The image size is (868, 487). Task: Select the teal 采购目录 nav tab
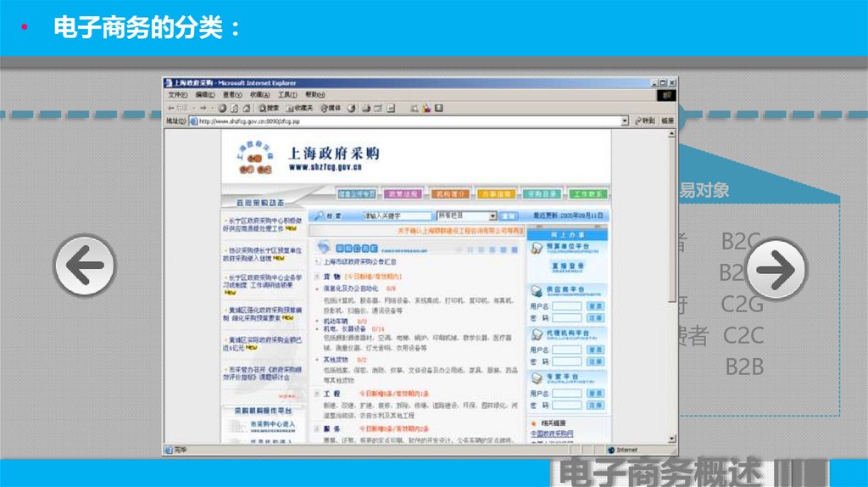click(542, 194)
